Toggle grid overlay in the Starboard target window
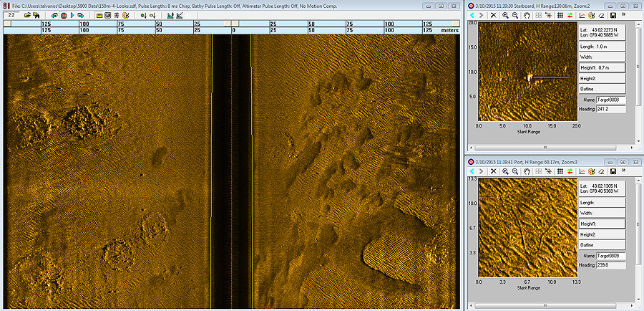The height and width of the screenshot is (311, 644). (x=560, y=15)
